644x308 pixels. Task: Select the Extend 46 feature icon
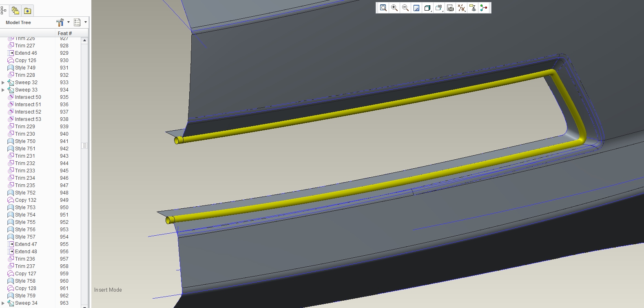11,53
